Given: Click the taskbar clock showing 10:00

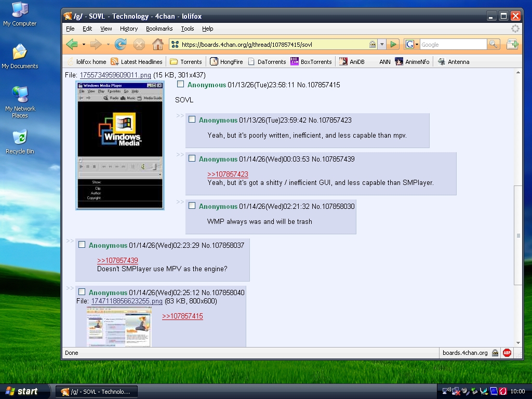Looking at the screenshot, I should coord(517,391).
